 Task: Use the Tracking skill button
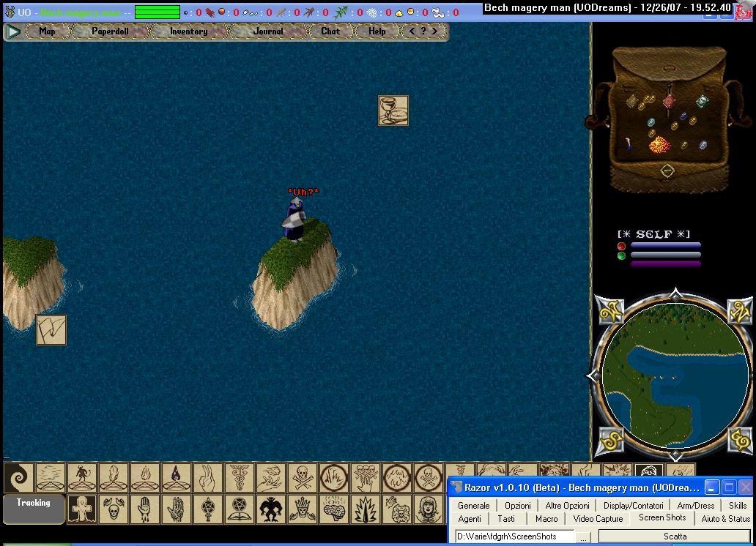click(x=34, y=509)
